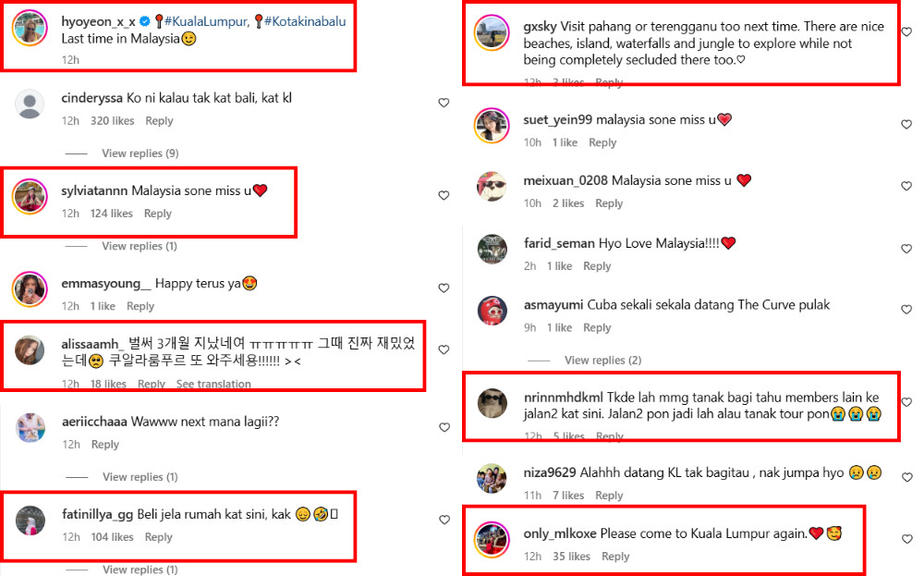Toggle the like on meixuan_0208's comment
Viewport: 924px width, 576px height.
(906, 186)
